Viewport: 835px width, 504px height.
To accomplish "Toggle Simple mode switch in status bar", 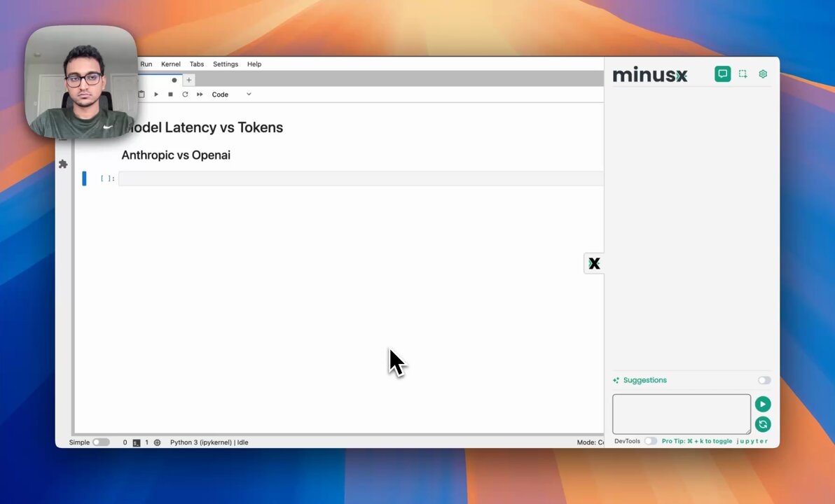I will [101, 442].
